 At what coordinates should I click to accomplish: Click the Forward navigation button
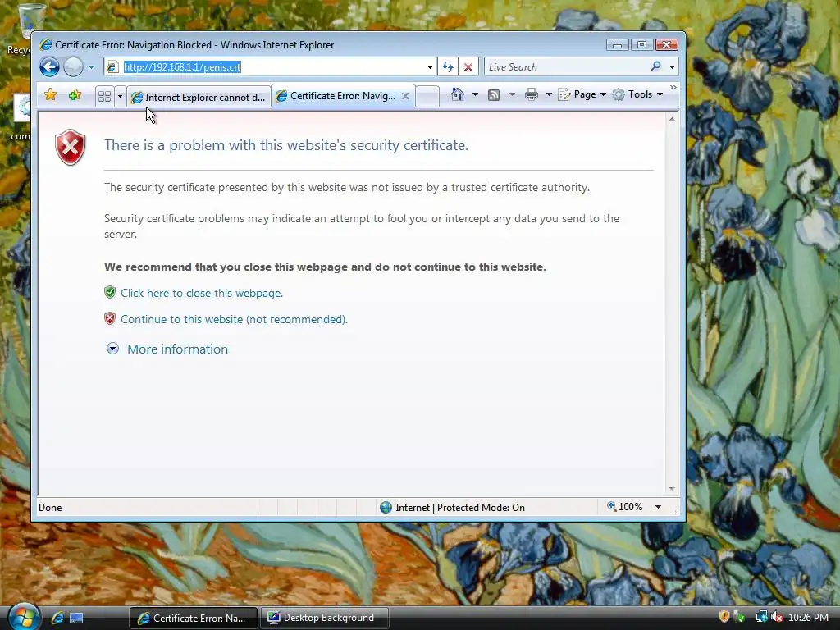(x=73, y=67)
